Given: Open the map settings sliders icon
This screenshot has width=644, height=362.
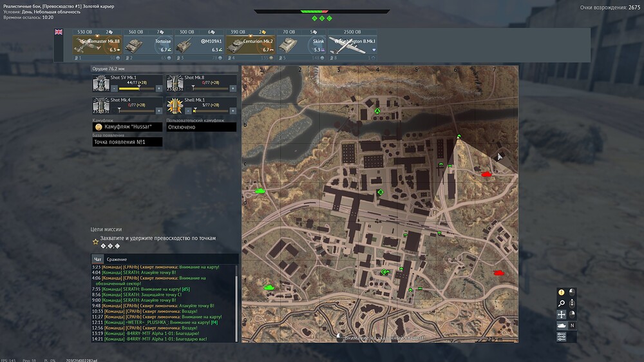Looking at the screenshot, I should pos(562,336).
